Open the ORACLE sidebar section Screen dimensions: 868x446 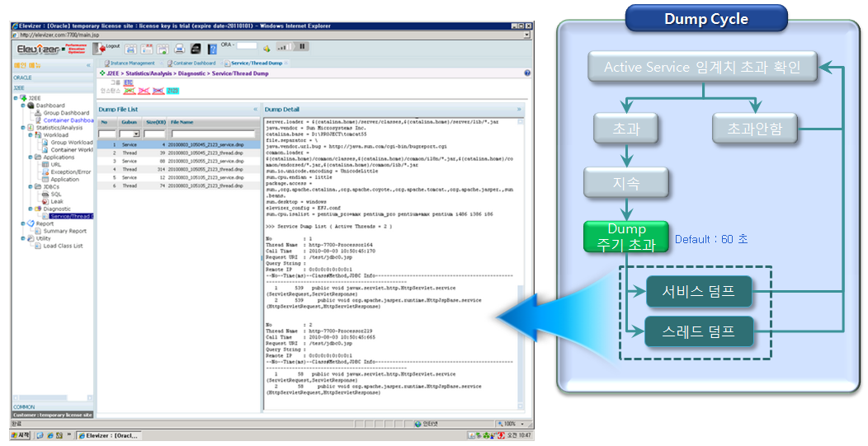53,77
